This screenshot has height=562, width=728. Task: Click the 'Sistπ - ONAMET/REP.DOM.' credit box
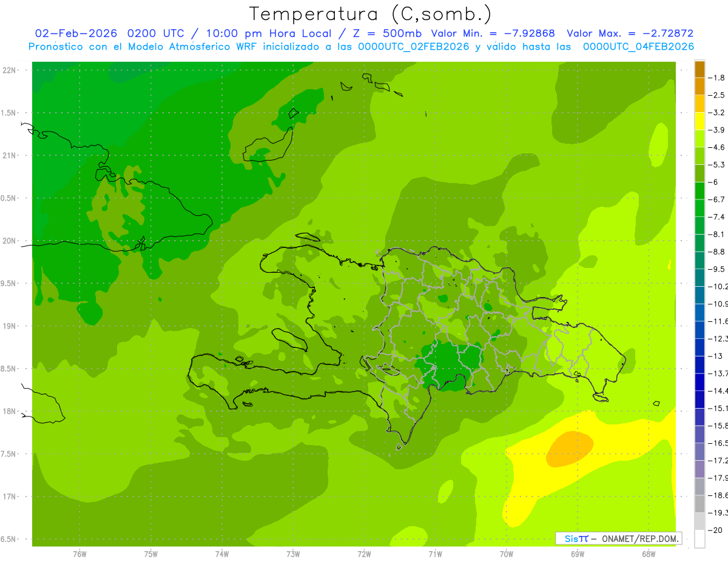[619, 538]
